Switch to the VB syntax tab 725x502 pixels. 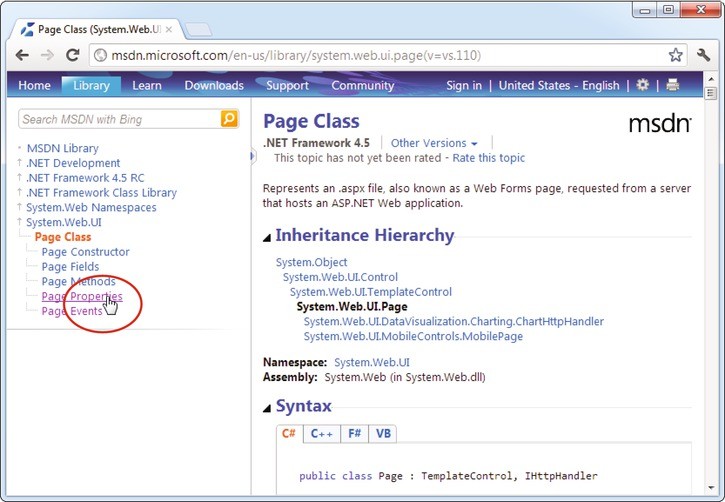pyautogui.click(x=383, y=434)
